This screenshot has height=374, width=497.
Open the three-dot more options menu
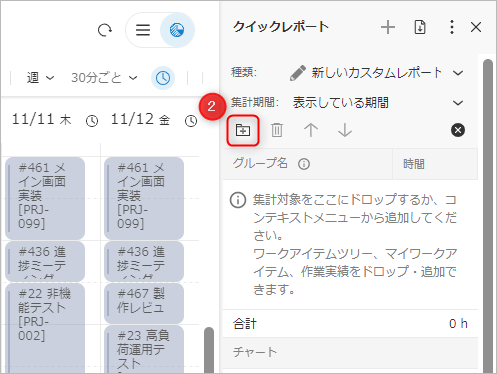click(452, 27)
